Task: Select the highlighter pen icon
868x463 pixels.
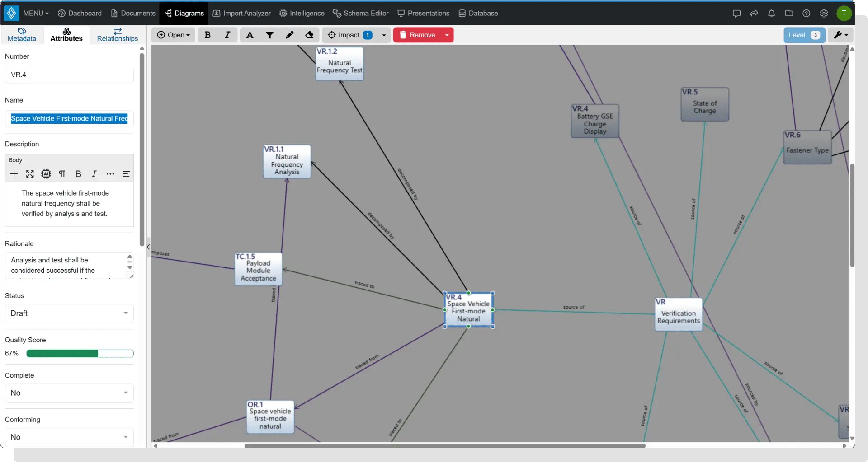Action: click(289, 35)
